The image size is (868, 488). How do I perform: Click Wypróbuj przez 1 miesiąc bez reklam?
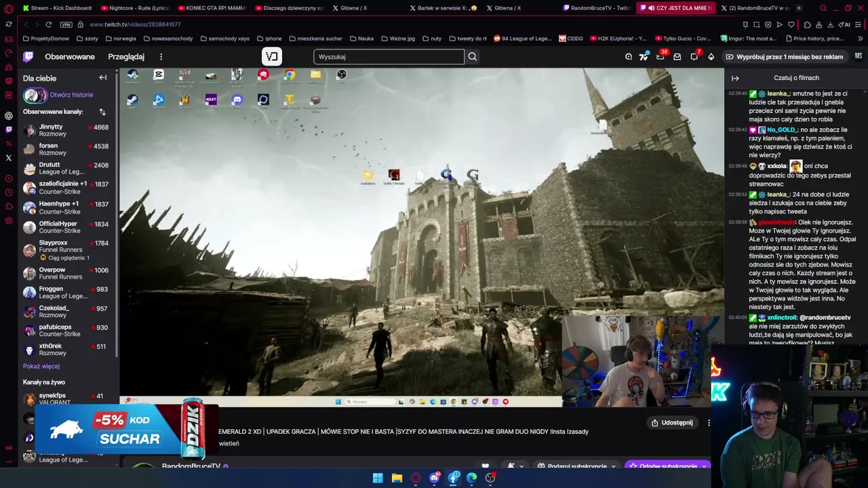point(785,57)
